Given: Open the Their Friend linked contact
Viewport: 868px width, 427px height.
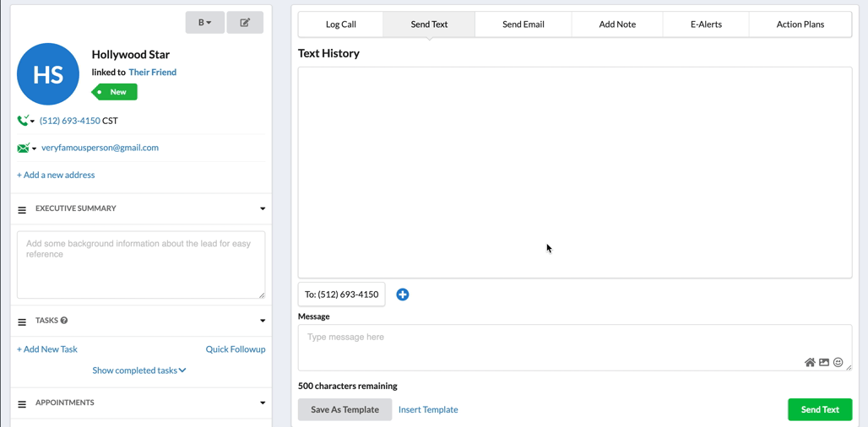Looking at the screenshot, I should [152, 73].
